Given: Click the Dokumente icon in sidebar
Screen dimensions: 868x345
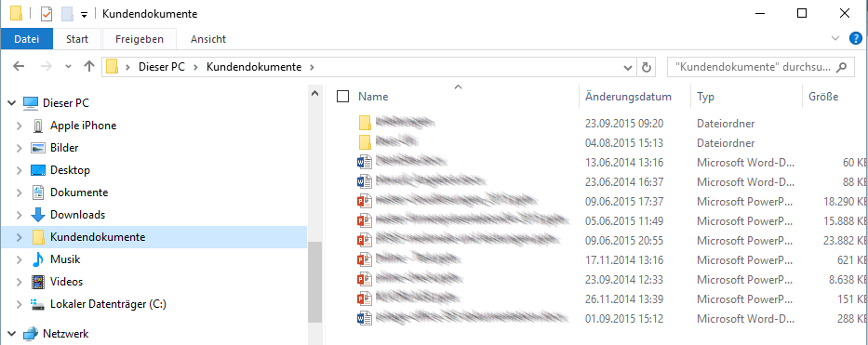Looking at the screenshot, I should pos(37,192).
